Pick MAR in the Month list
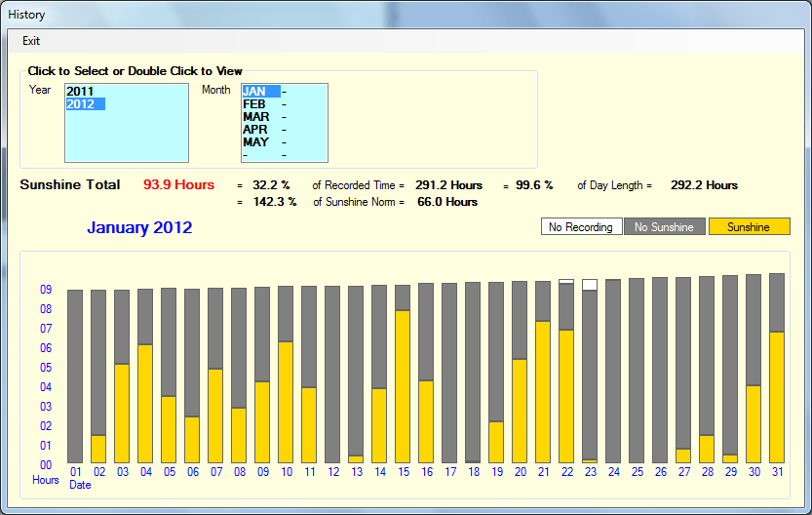The image size is (812, 515). point(255,116)
